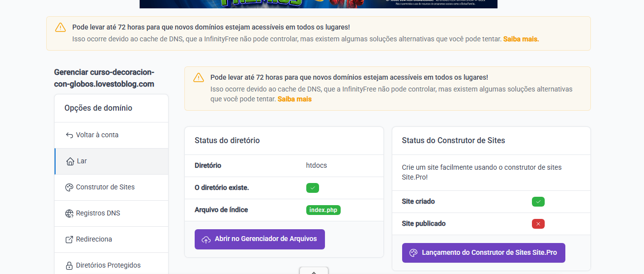Viewport: 644px width, 274px height.
Task: Click the red X beside 'Site publicado'
Action: (x=538, y=224)
